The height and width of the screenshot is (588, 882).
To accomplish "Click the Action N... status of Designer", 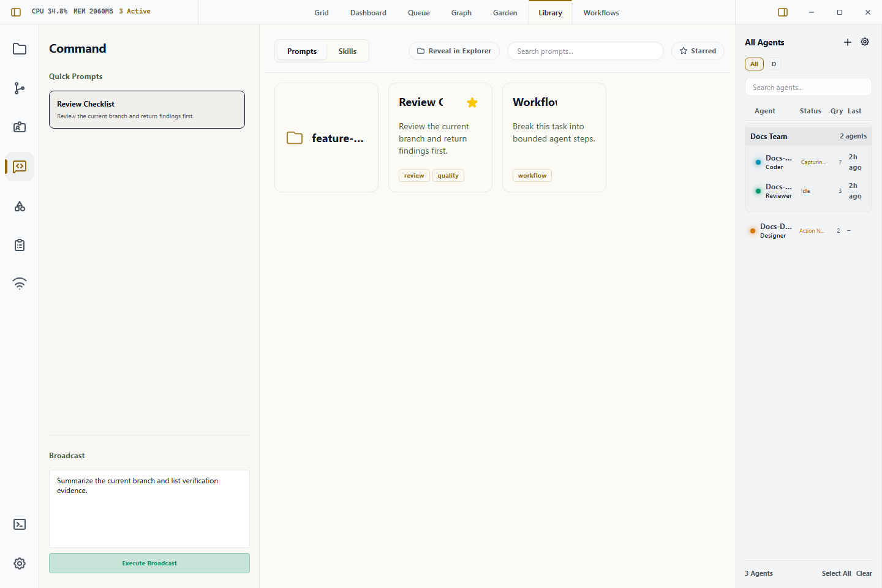I will pyautogui.click(x=812, y=231).
